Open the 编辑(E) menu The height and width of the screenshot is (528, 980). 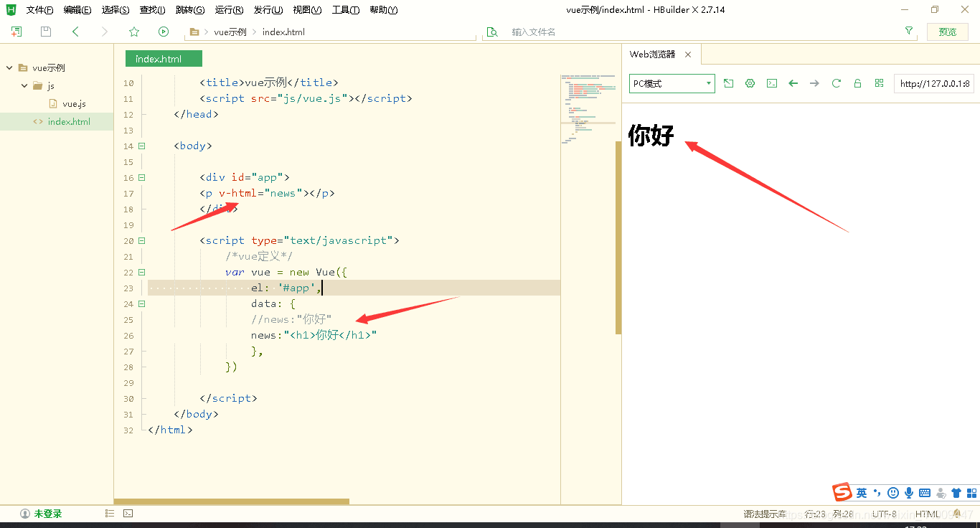click(x=77, y=10)
